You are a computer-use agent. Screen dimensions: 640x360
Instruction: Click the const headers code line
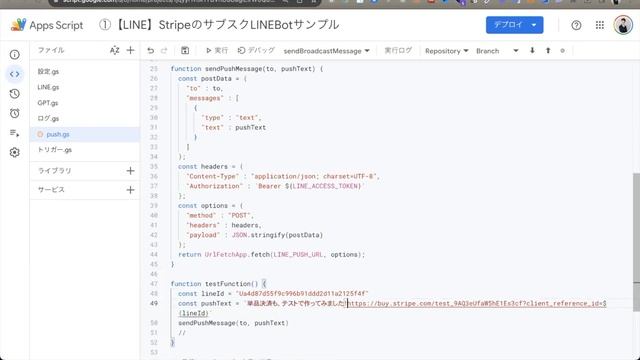[210, 167]
